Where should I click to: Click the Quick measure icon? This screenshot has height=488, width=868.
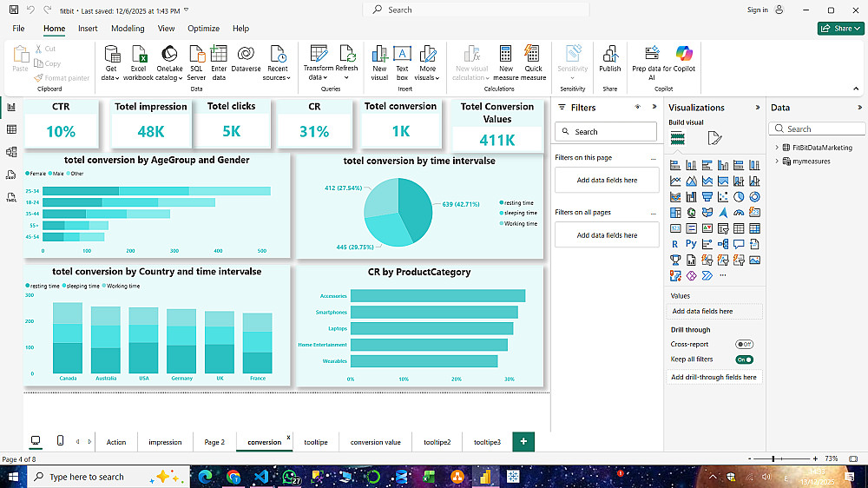[533, 54]
